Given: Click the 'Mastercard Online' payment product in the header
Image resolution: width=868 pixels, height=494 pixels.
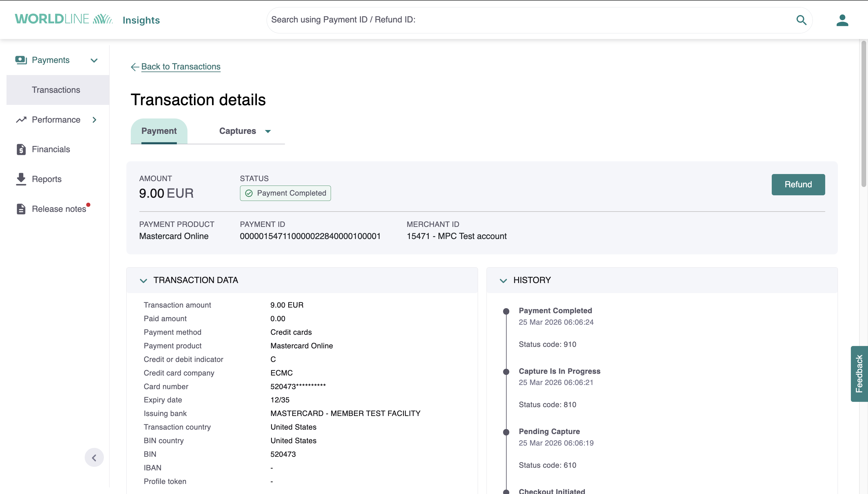Looking at the screenshot, I should [x=174, y=236].
